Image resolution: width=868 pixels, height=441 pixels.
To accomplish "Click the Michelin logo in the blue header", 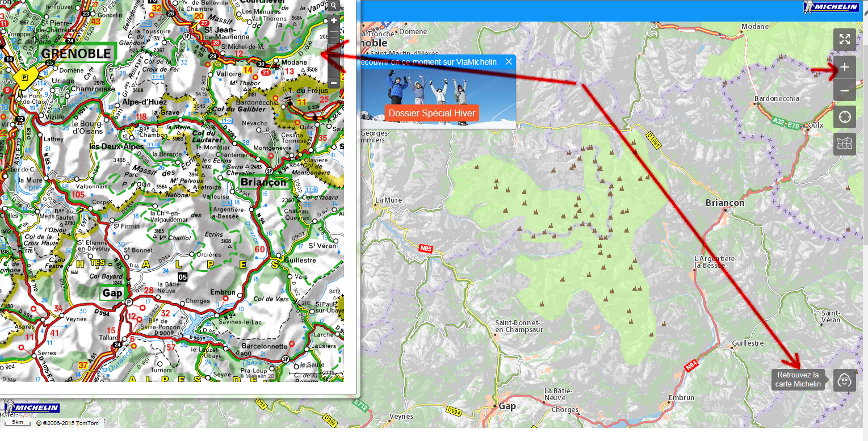I will (x=831, y=7).
